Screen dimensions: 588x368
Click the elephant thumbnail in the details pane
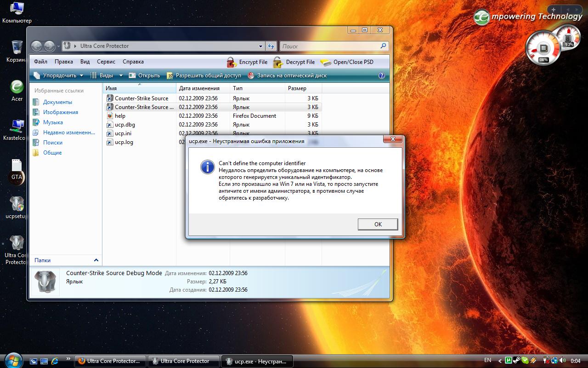click(45, 281)
